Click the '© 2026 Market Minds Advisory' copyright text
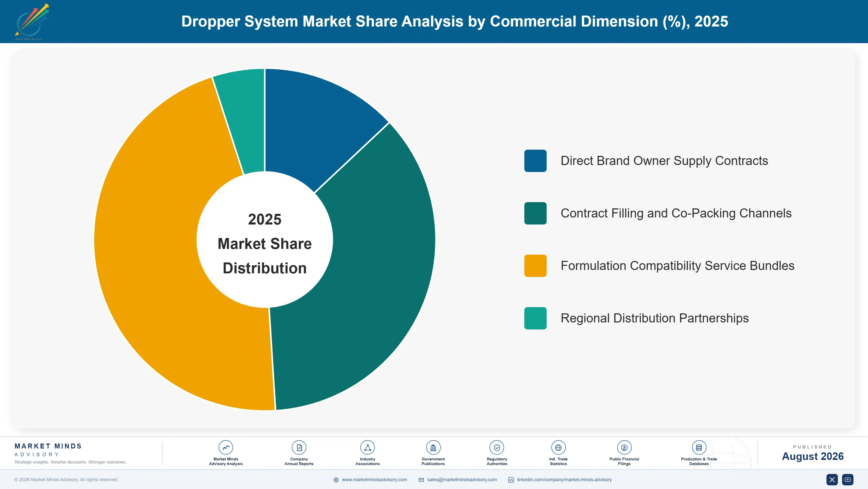Image resolution: width=868 pixels, height=489 pixels. point(66,480)
